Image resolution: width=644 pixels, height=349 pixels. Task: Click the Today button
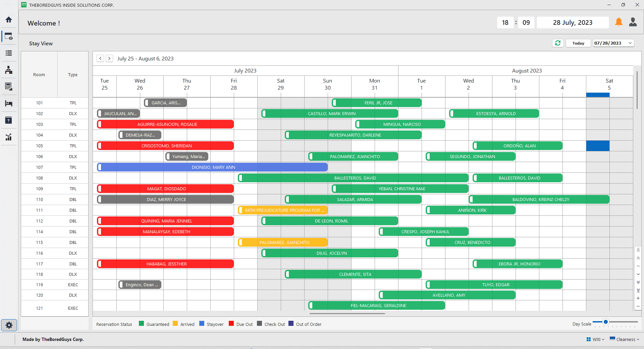[x=578, y=43]
